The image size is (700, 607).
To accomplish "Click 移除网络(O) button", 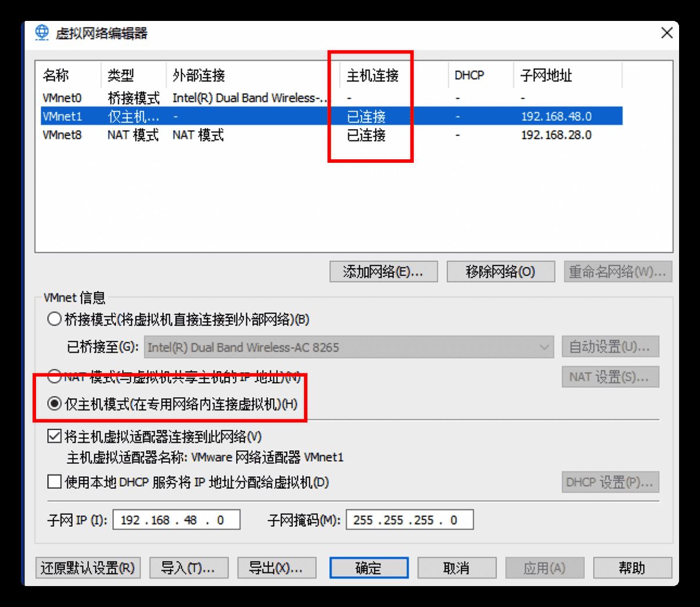I will click(x=500, y=272).
